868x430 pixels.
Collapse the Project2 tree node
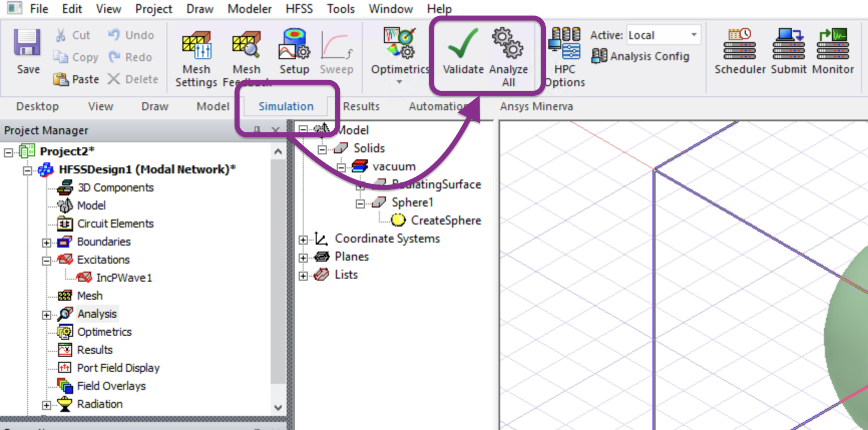coord(9,152)
